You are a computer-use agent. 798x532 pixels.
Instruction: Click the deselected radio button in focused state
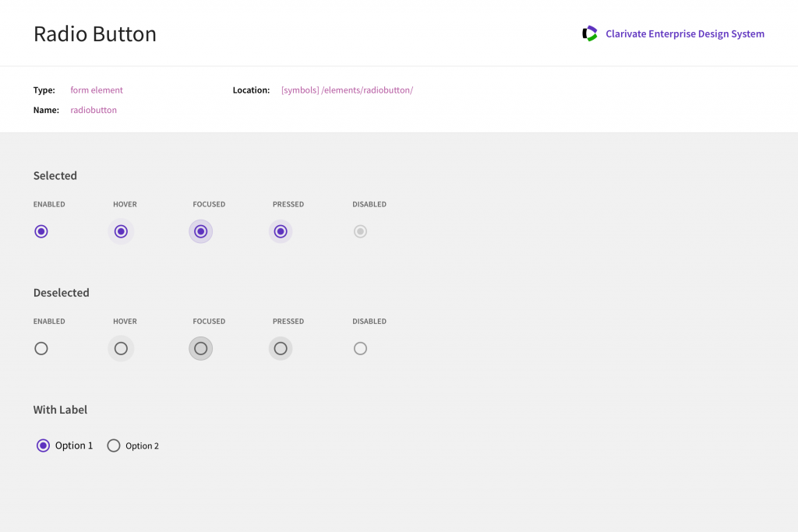(200, 348)
